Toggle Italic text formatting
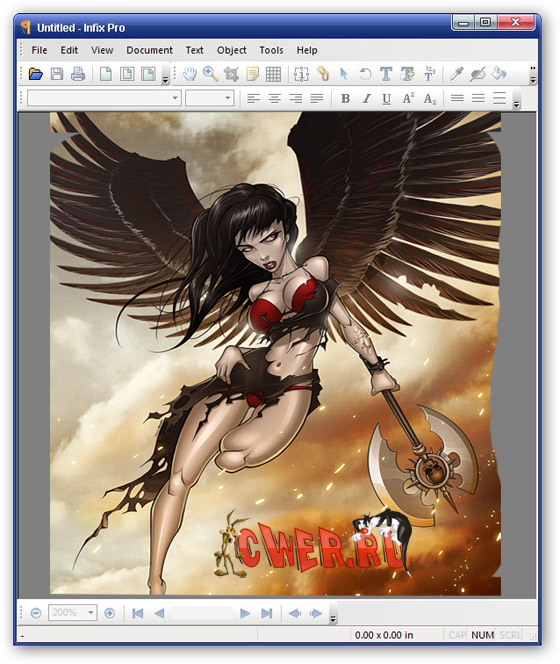 tap(366, 99)
